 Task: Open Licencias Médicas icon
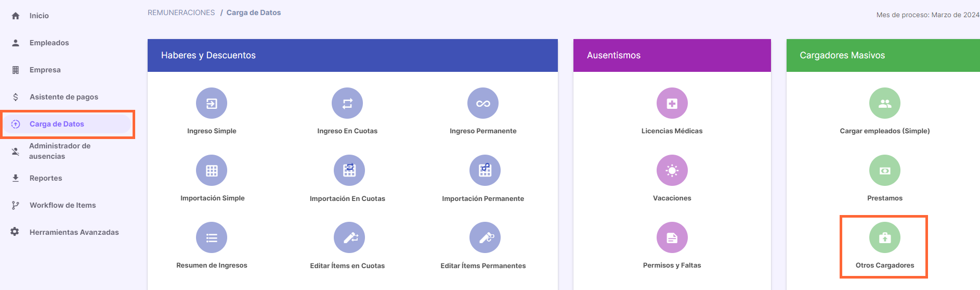672,103
